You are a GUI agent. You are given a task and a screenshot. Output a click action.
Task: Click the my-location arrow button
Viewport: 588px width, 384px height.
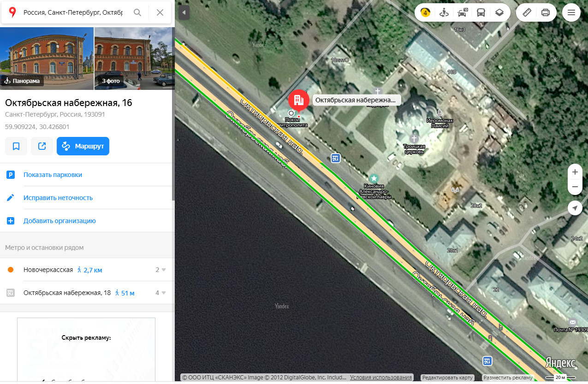pyautogui.click(x=575, y=208)
